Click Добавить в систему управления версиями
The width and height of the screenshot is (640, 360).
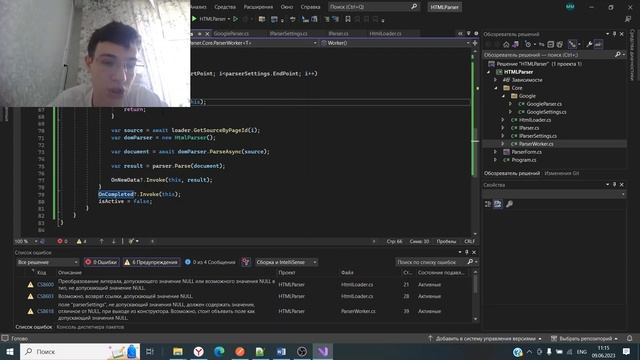point(485,338)
